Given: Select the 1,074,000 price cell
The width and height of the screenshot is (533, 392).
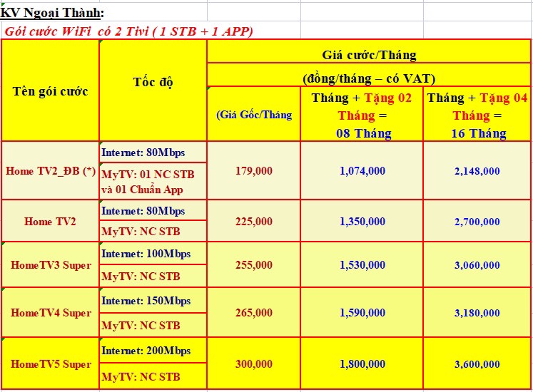Looking at the screenshot, I should [362, 170].
